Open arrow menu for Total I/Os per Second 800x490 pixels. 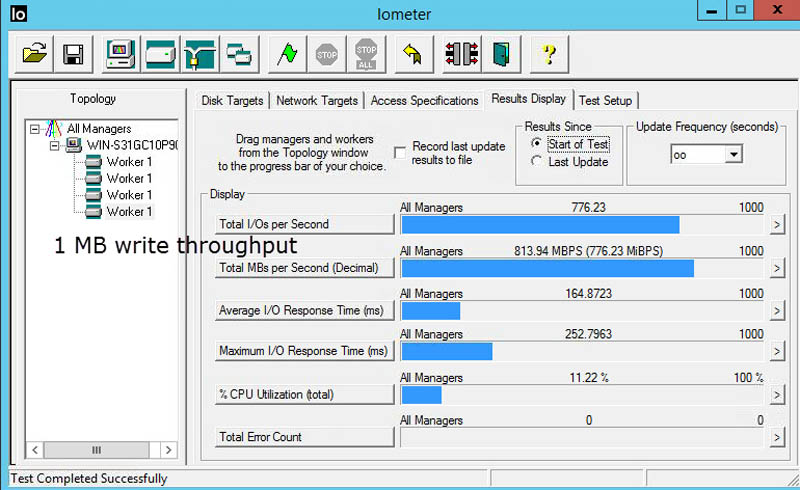(x=777, y=225)
